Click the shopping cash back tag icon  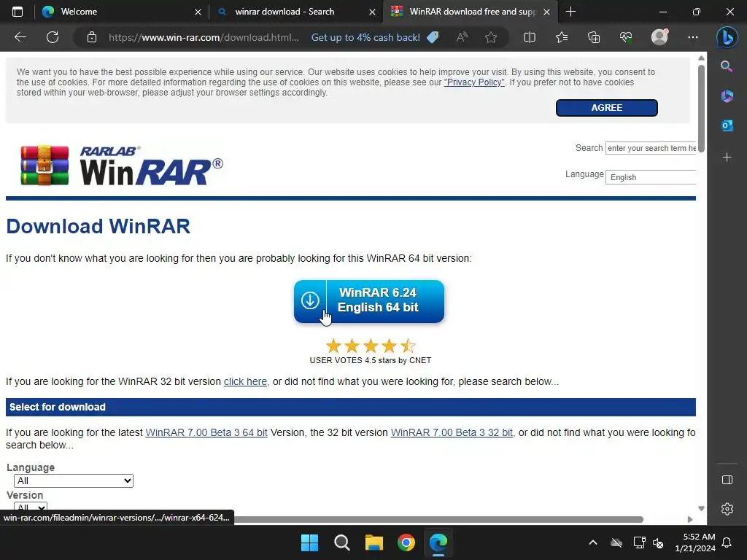pyautogui.click(x=433, y=37)
